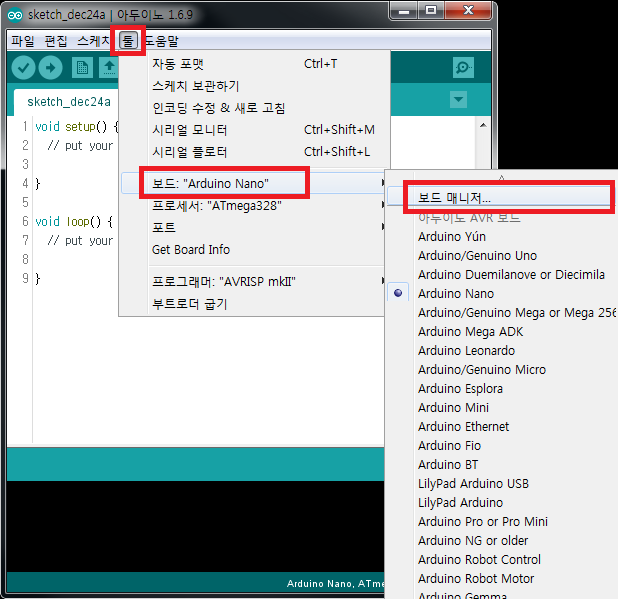Select Arduino Mini board
Screen dimensions: 618x599
[x=453, y=407]
